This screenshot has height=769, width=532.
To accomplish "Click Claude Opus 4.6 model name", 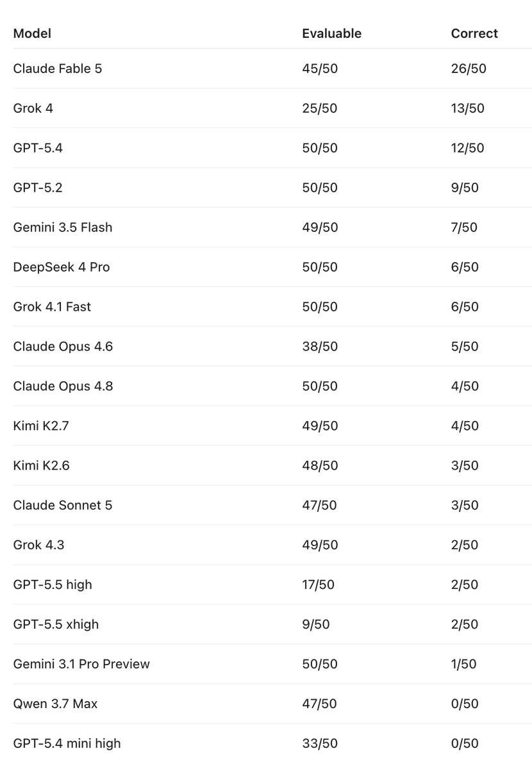I will [63, 347].
